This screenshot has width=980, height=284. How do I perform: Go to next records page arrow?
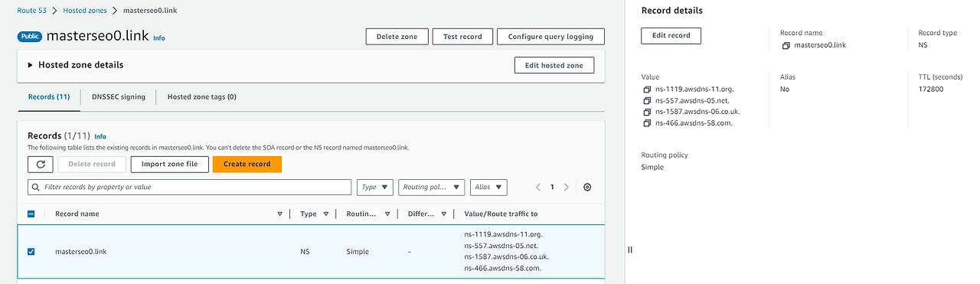click(x=566, y=187)
